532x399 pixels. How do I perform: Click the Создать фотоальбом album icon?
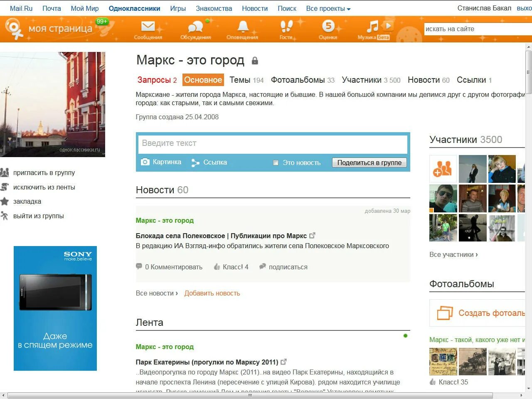tap(444, 313)
